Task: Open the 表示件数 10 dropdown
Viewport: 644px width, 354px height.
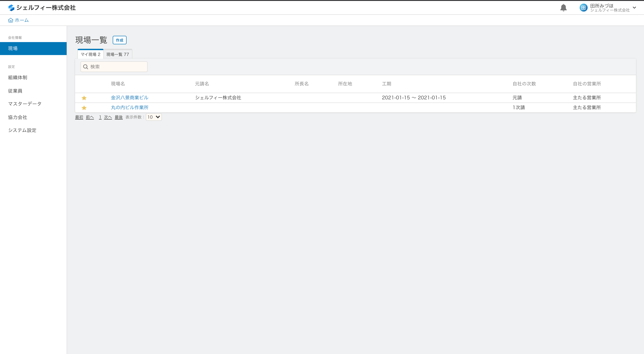Action: pos(154,117)
